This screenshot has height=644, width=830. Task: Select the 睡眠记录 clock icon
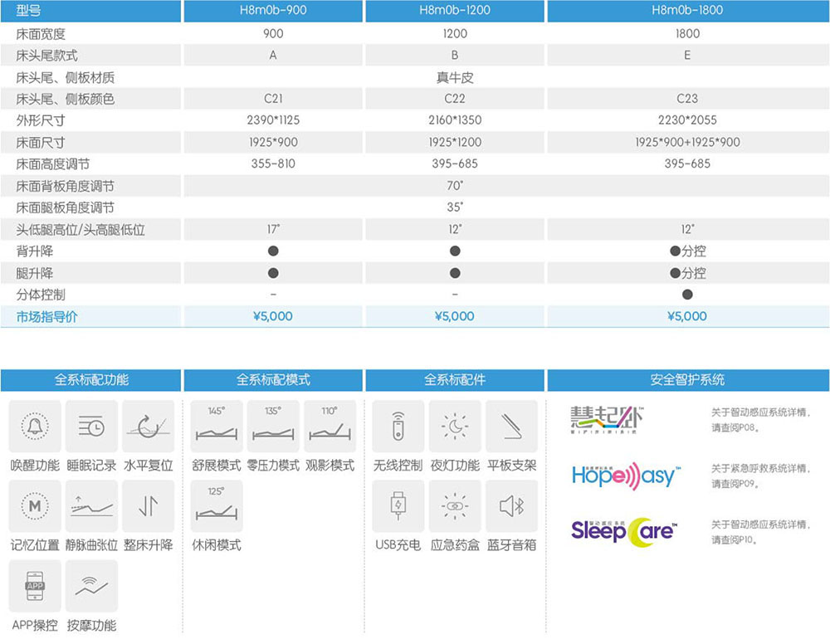click(91, 426)
